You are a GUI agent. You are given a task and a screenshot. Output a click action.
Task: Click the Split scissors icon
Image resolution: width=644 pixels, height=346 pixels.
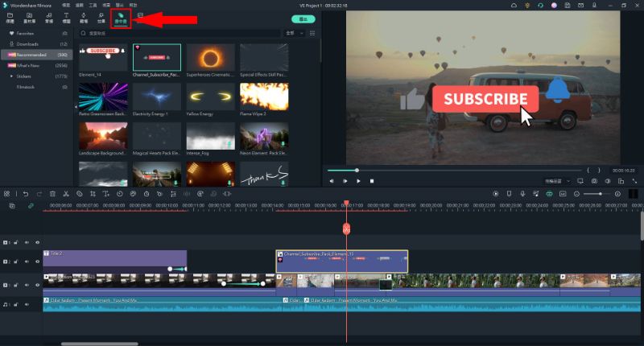[66, 194]
